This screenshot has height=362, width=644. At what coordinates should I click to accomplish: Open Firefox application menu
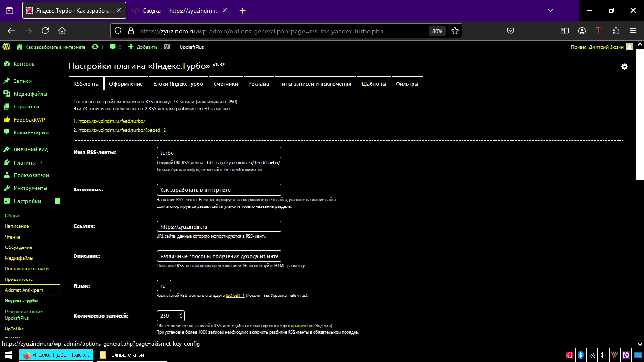click(x=633, y=31)
